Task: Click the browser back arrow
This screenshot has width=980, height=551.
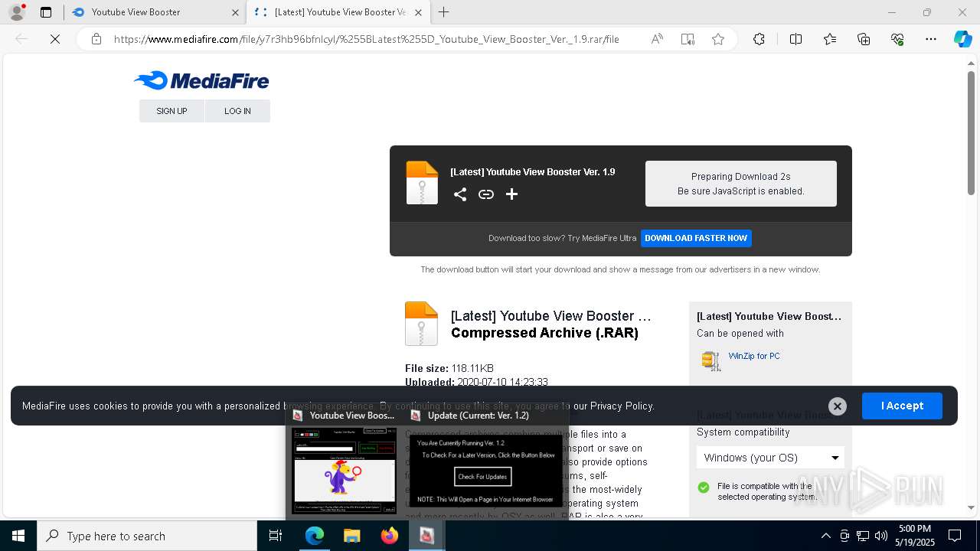Action: pos(21,39)
